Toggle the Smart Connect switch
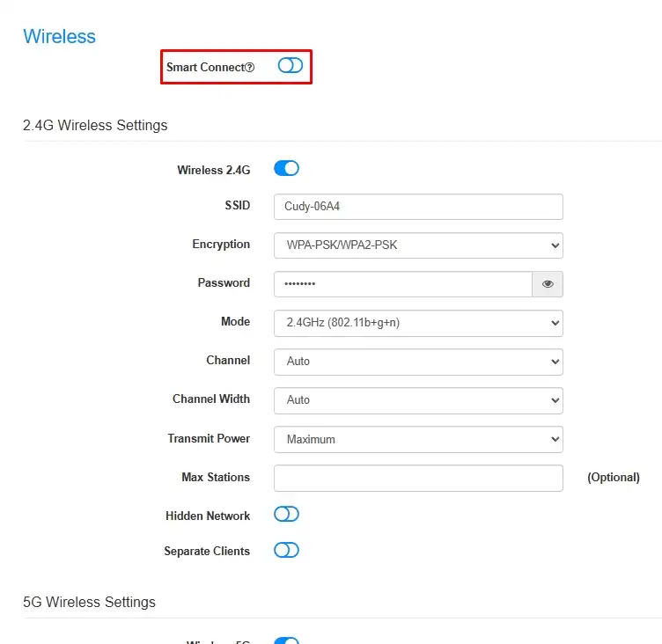Viewport: 662px width, 644px height. pos(290,65)
